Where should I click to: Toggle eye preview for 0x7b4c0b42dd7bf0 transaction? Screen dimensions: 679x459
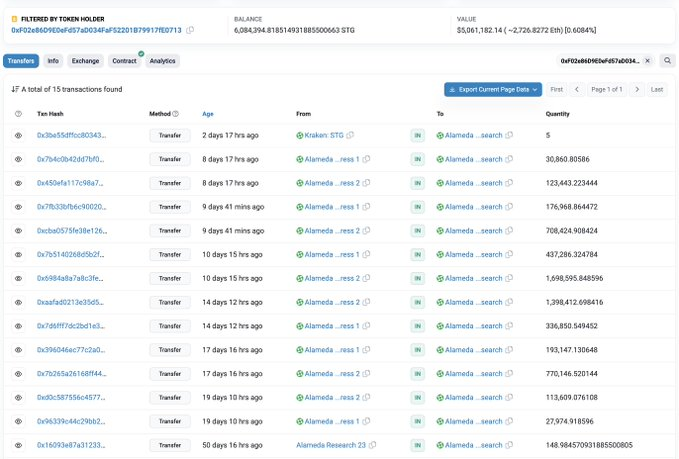(x=18, y=159)
